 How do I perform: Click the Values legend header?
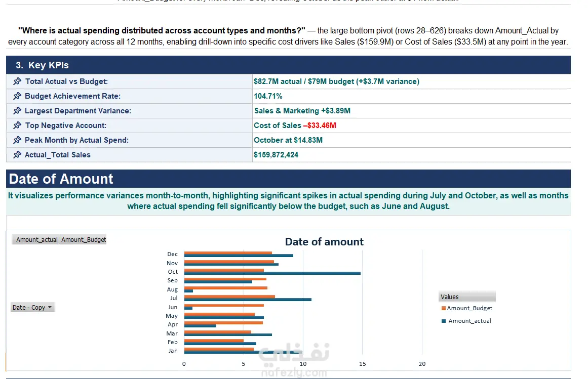click(x=467, y=297)
